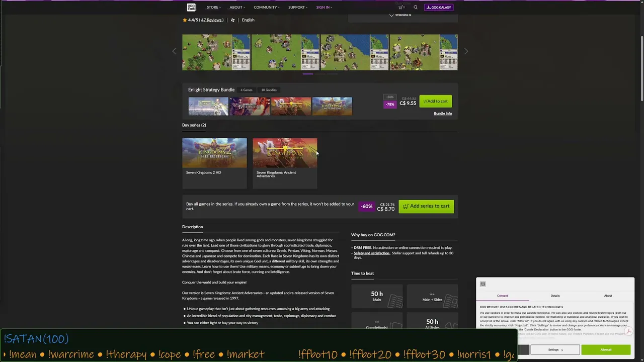
Task: Click the screenshot carousel progress indicator
Action: 320,74
